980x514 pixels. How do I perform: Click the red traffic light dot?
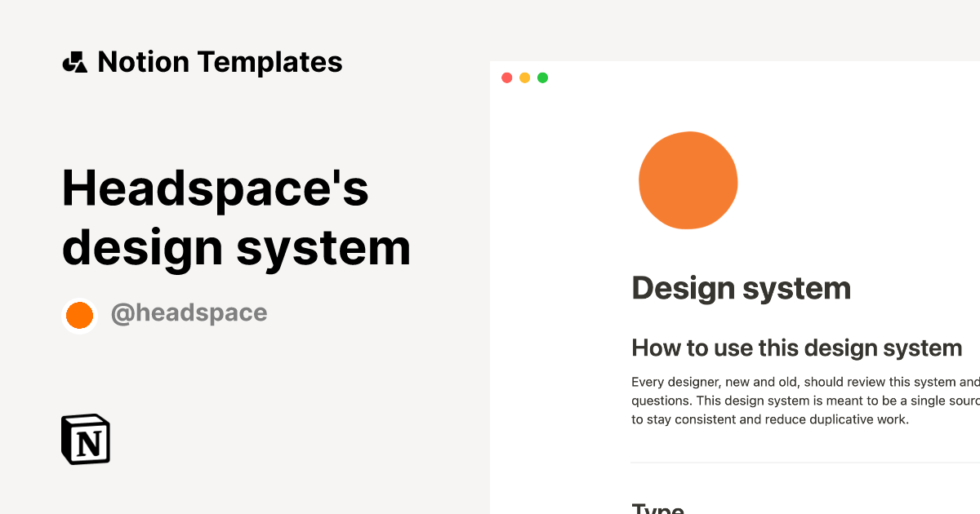point(507,77)
